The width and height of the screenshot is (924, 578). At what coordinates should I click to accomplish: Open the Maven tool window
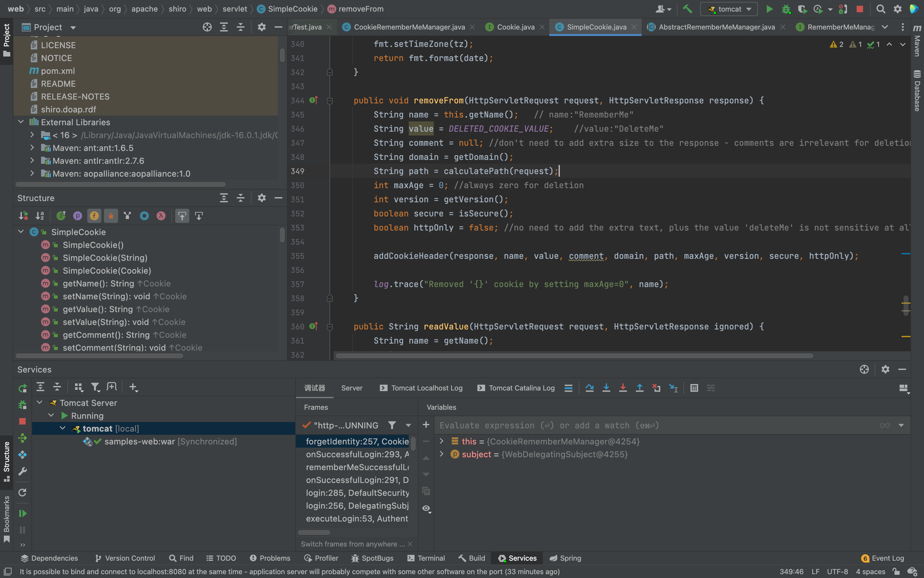[917, 40]
